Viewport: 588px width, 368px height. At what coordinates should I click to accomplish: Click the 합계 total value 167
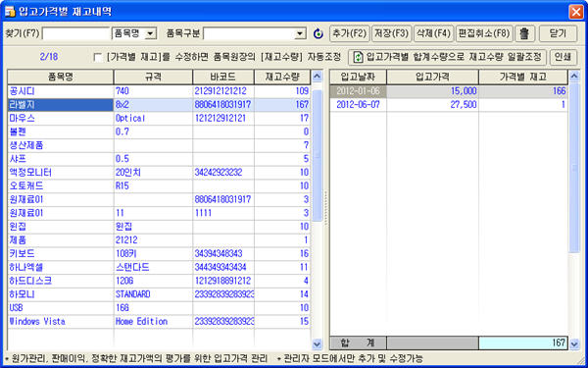pyautogui.click(x=523, y=342)
